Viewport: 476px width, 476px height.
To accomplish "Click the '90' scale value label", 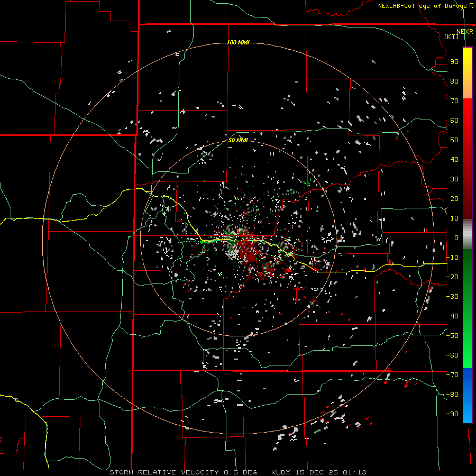I will 454,62.
